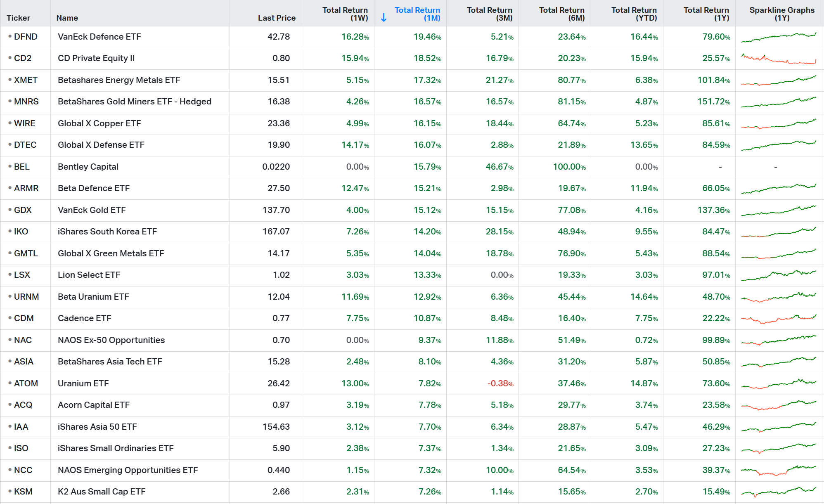
Task: Click the blue sort arrow on Total Return (1M)
Action: click(384, 17)
